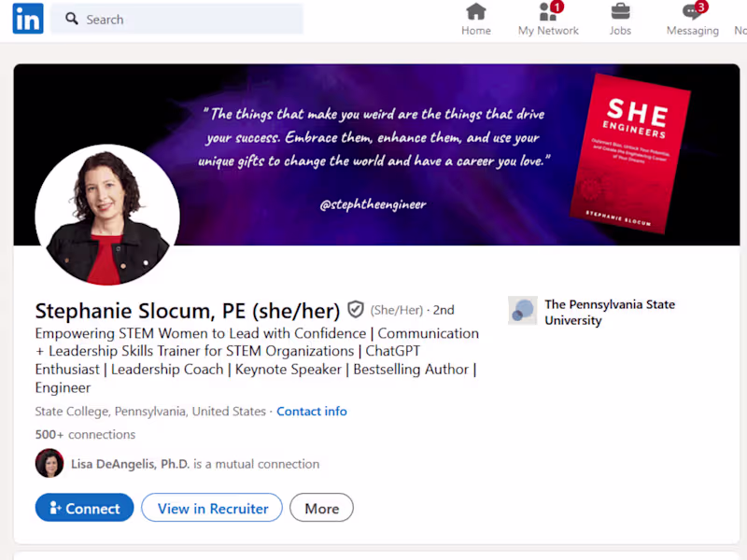Click the SHE Engineers book cover image
Image resolution: width=747 pixels, height=560 pixels.
pyautogui.click(x=629, y=154)
